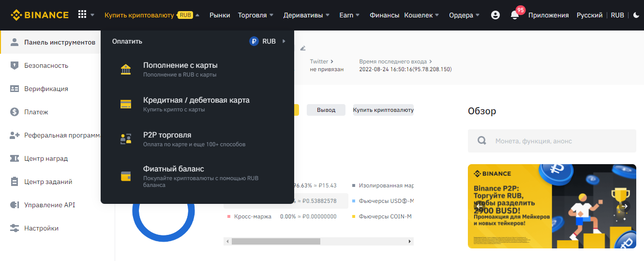Click the Настройки sliders icon

click(15, 228)
